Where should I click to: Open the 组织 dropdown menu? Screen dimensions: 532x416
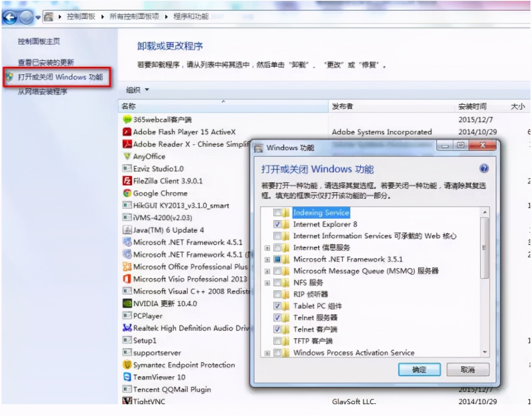point(137,90)
